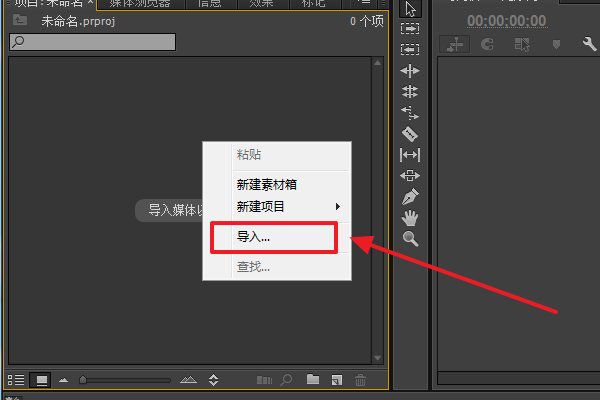Viewport: 600px width, 400px height.
Task: Select the Selection arrow tool
Action: (410, 8)
